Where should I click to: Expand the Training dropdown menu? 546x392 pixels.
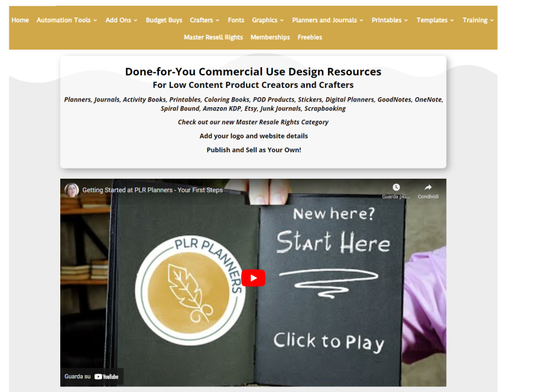point(478,20)
